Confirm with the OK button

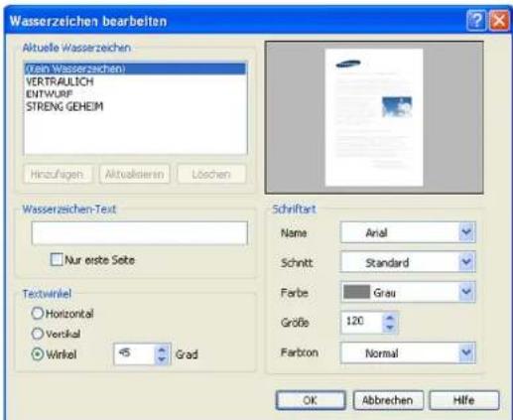tap(311, 400)
